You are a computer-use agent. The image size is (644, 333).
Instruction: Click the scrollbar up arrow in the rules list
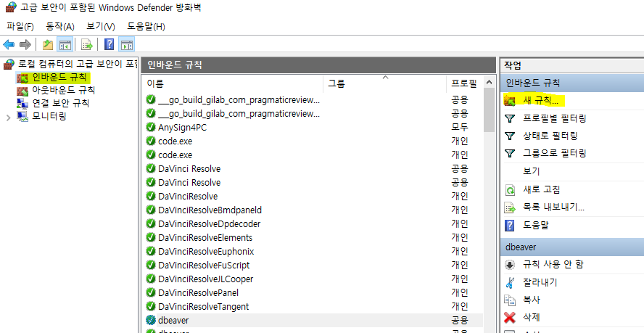coord(489,82)
